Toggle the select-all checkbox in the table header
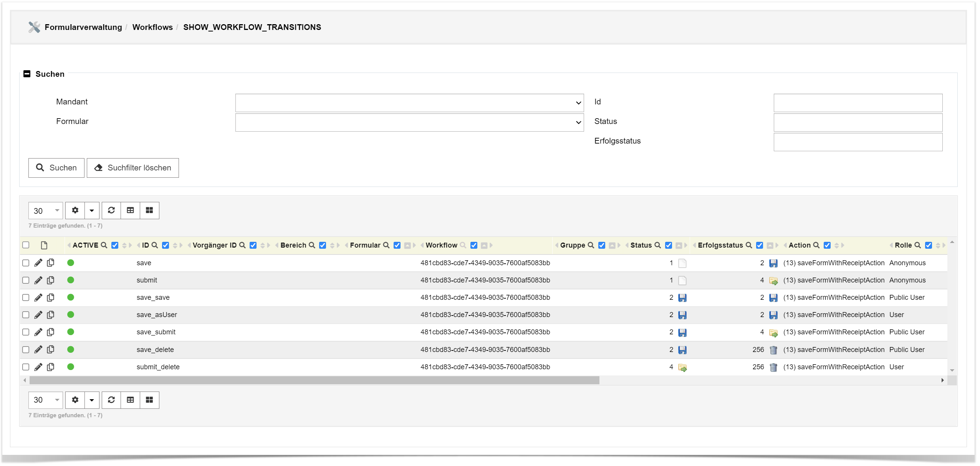The image size is (980, 466). [x=26, y=245]
